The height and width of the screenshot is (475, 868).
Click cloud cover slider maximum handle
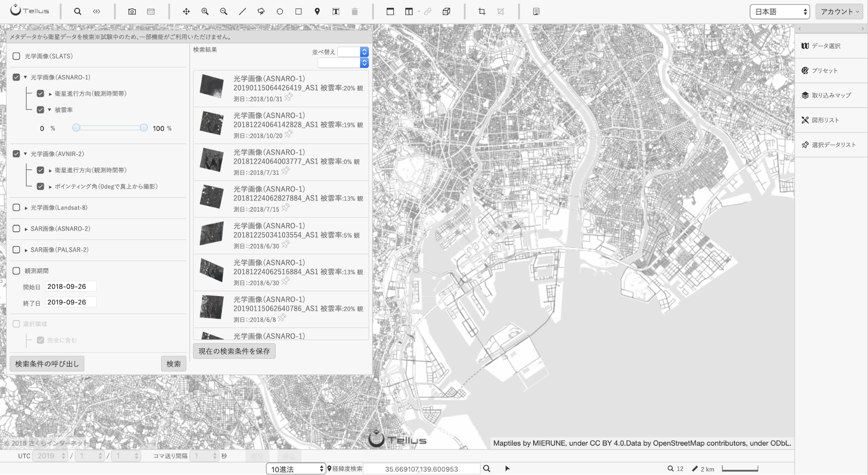[144, 128]
